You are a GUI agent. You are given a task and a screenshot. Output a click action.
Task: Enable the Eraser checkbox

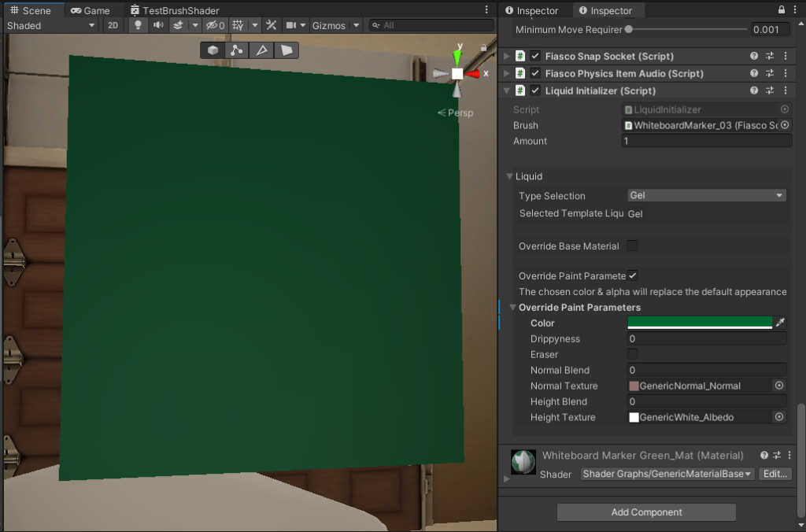click(x=633, y=354)
